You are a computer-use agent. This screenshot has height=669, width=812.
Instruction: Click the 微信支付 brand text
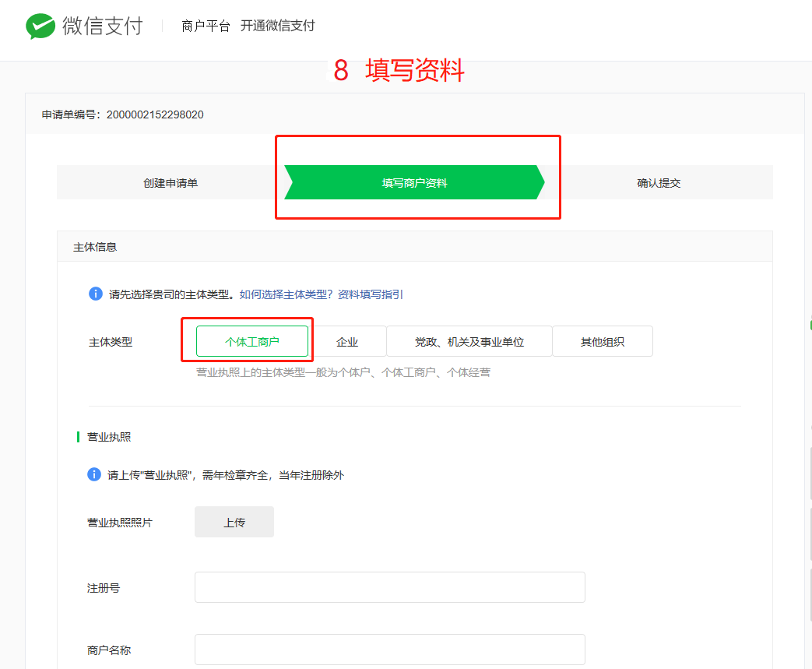tap(103, 26)
